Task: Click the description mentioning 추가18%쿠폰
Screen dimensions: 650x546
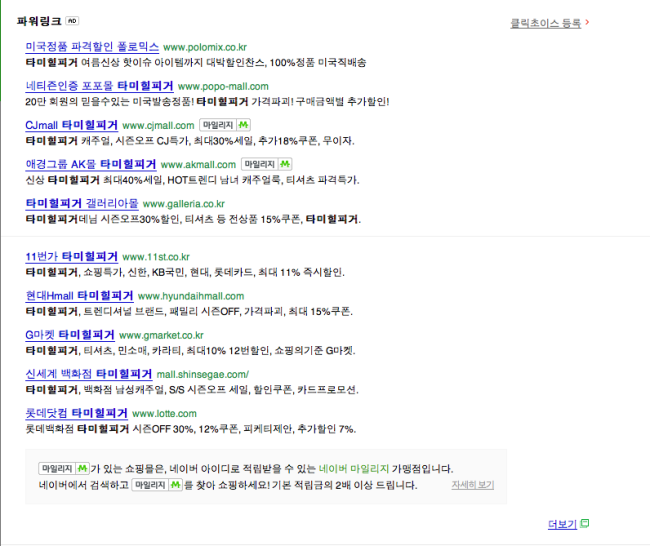Action: pyautogui.click(x=190, y=141)
